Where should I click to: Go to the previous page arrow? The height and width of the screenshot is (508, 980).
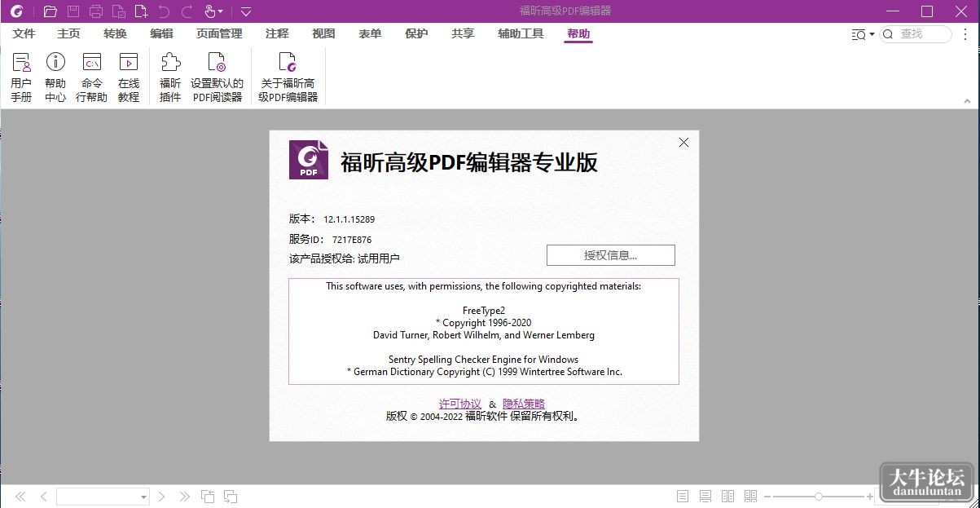point(44,497)
